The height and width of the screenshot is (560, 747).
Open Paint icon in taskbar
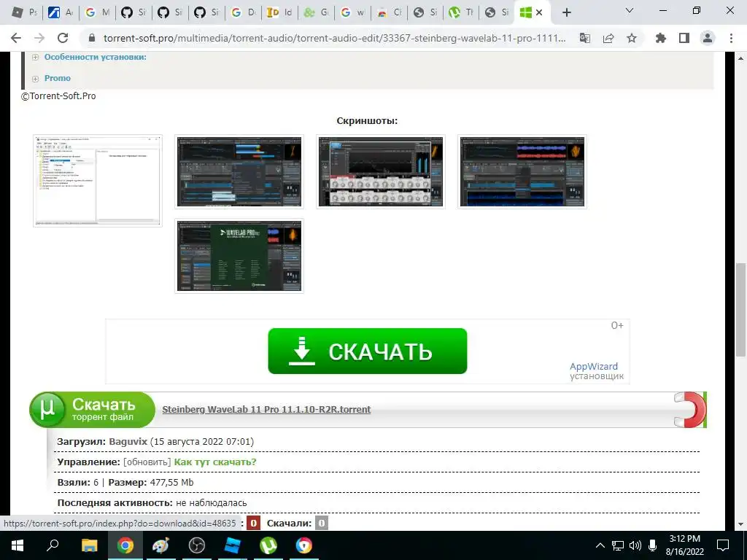point(160,545)
